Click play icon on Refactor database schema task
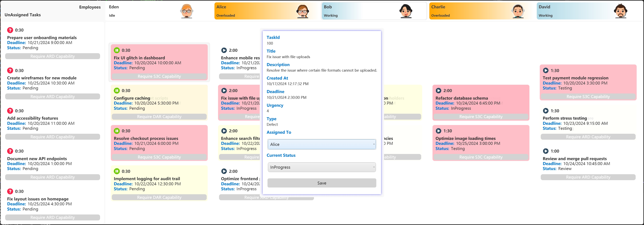 [x=438, y=91]
